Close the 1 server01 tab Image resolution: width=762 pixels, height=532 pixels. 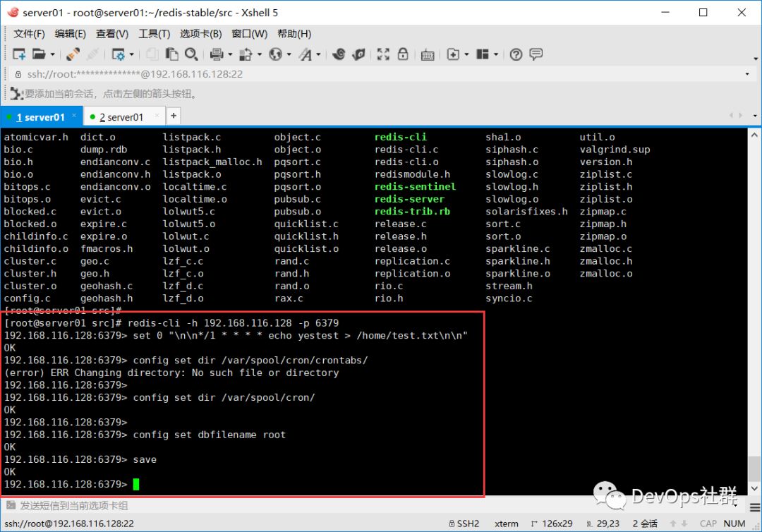(x=74, y=116)
